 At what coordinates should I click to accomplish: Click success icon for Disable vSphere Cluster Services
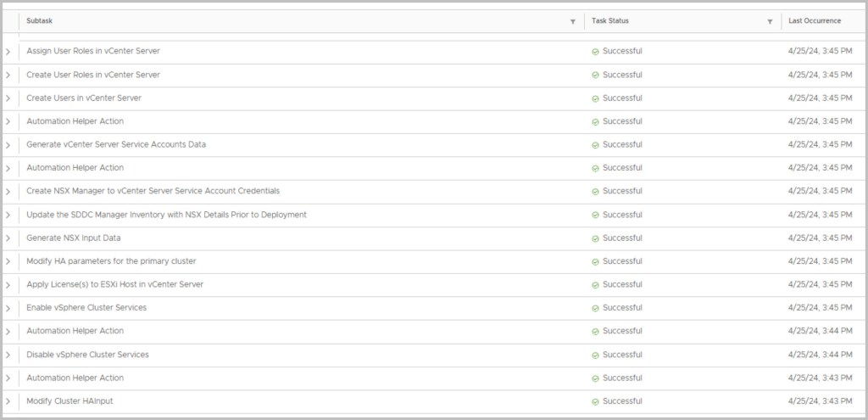(x=595, y=355)
